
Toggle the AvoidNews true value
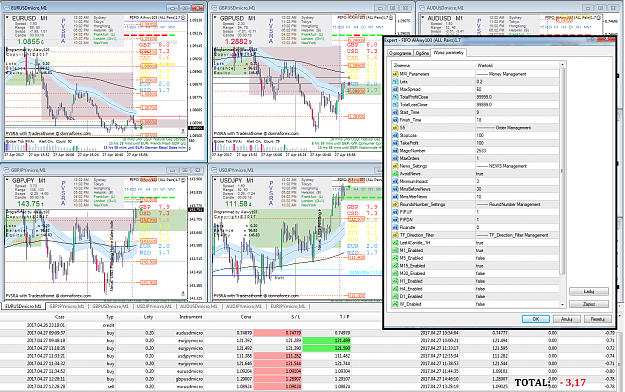[x=517, y=174]
